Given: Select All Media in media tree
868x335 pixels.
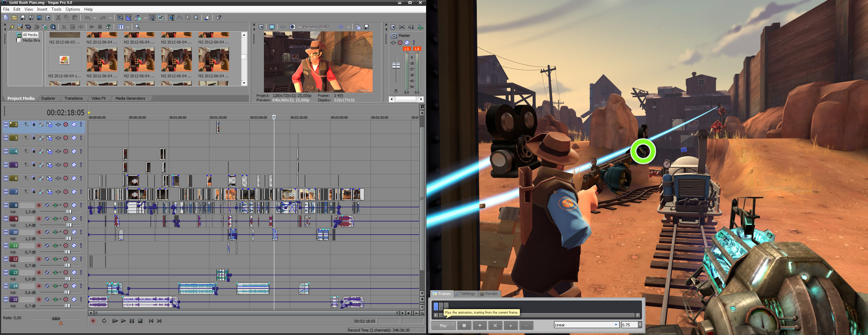Looking at the screenshot, I should pyautogui.click(x=30, y=35).
